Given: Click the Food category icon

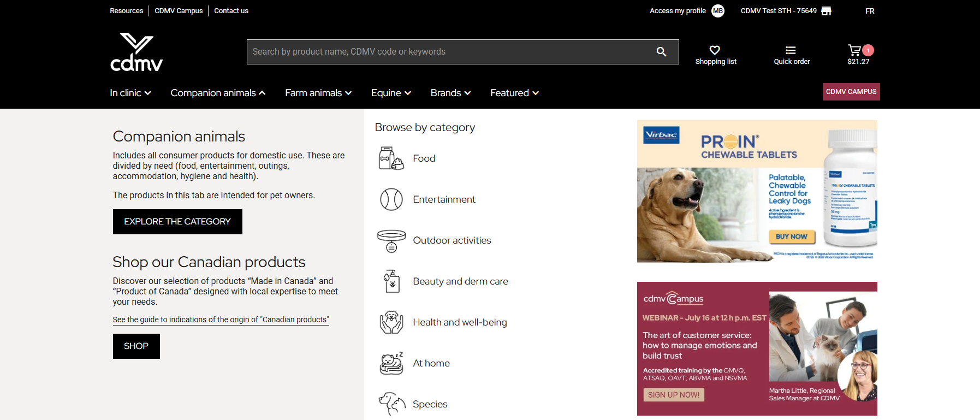Looking at the screenshot, I should point(391,158).
